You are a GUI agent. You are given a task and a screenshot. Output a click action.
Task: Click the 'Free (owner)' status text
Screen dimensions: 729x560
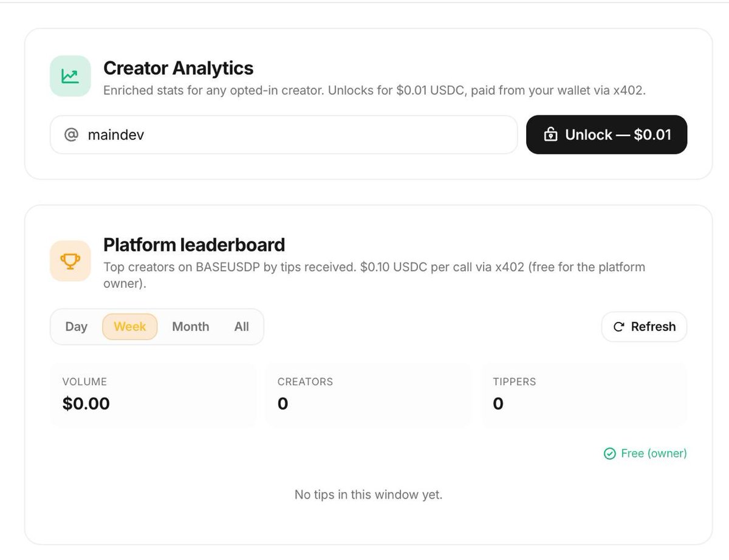pyautogui.click(x=654, y=454)
